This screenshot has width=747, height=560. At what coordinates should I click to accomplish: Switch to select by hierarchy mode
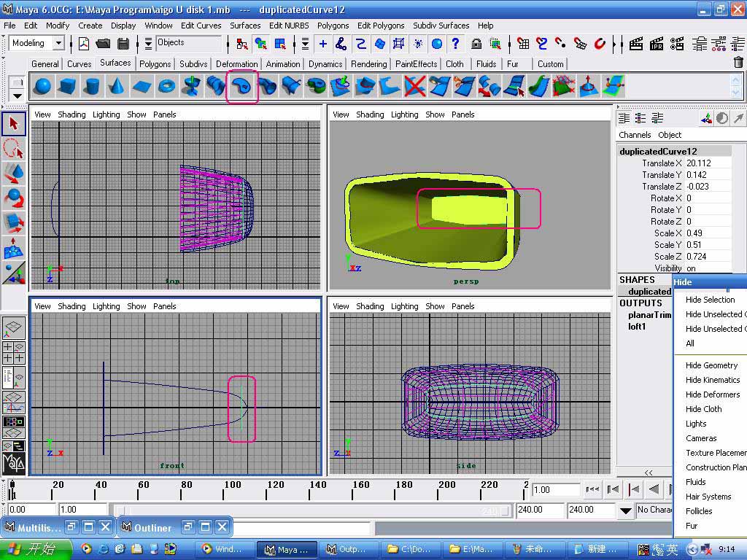click(x=241, y=44)
